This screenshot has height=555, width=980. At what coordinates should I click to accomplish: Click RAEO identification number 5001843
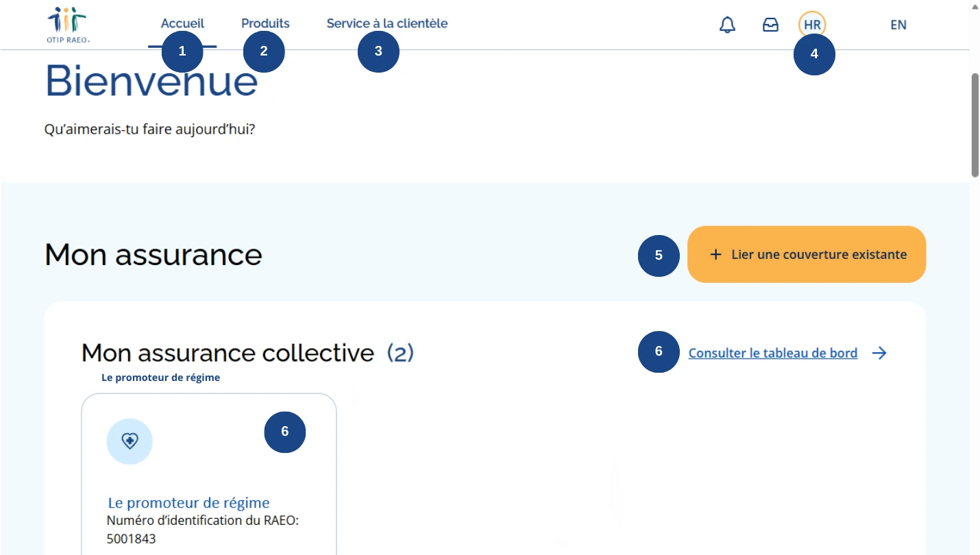[132, 539]
